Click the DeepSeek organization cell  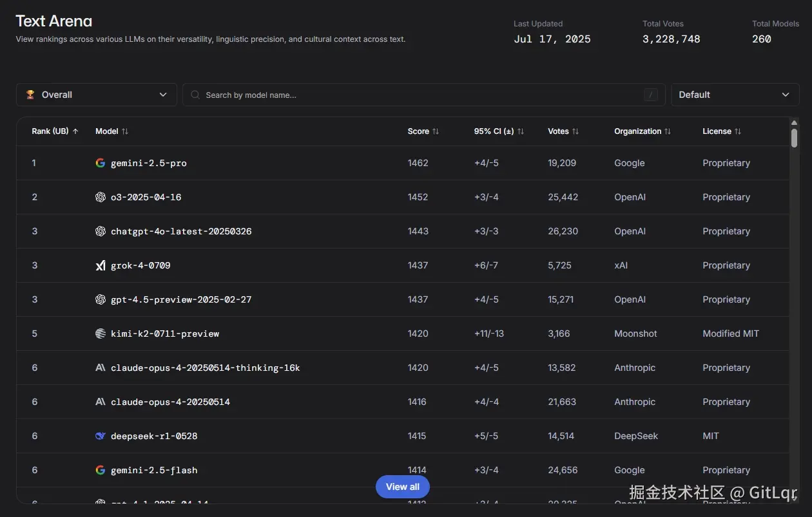pos(636,436)
